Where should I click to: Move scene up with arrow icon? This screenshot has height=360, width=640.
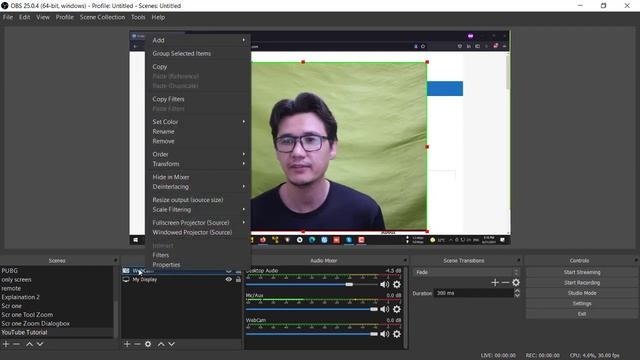click(29, 344)
